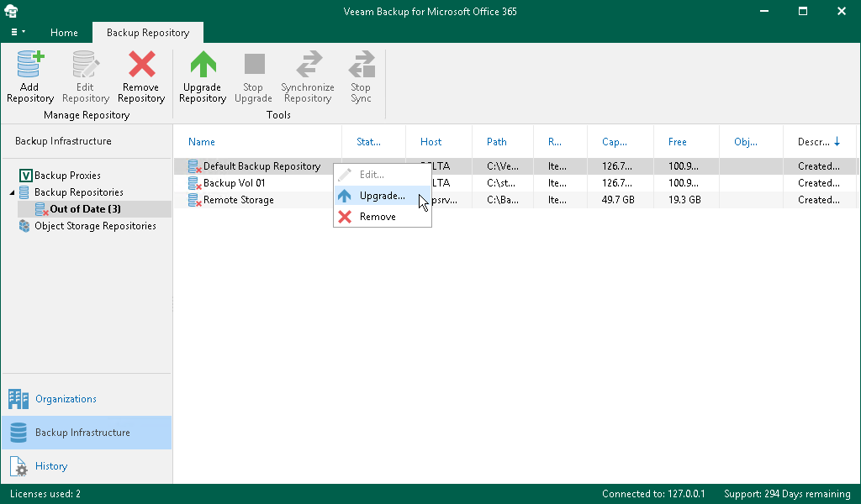Sort by the Status column header
This screenshot has height=504, width=861.
point(368,141)
